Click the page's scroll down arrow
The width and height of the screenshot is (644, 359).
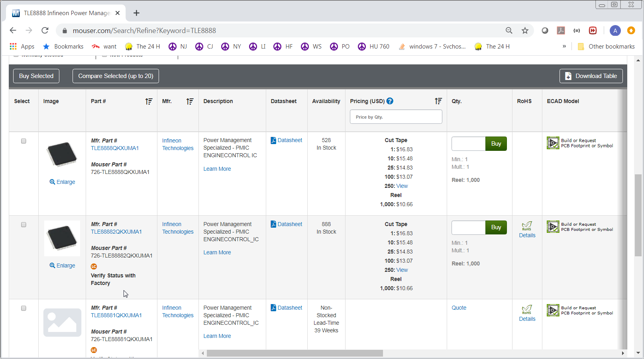[638, 353]
